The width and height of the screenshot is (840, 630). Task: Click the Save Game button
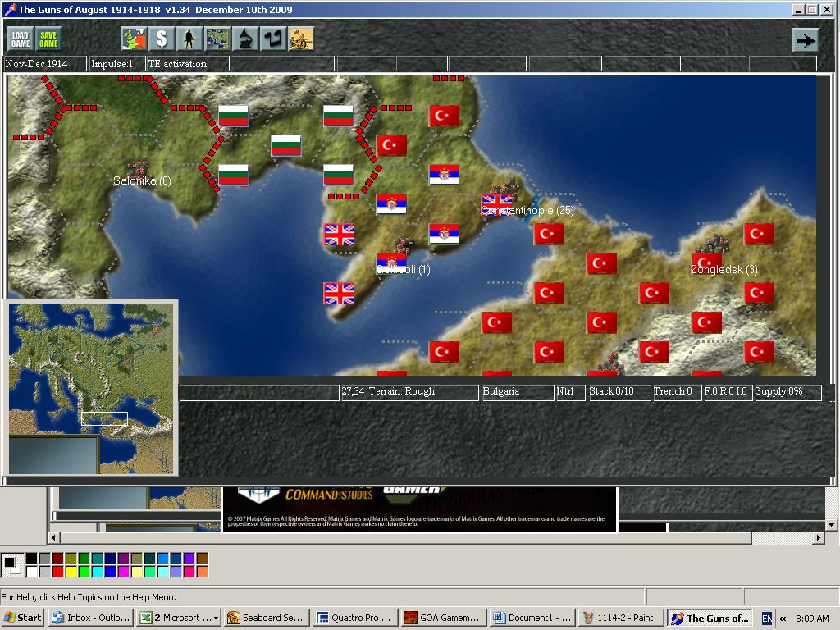coord(48,39)
